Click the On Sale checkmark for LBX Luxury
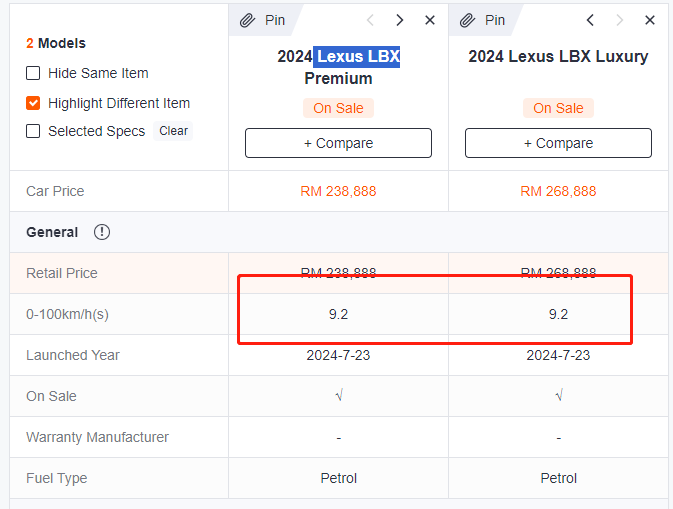This screenshot has height=509, width=673. click(559, 395)
